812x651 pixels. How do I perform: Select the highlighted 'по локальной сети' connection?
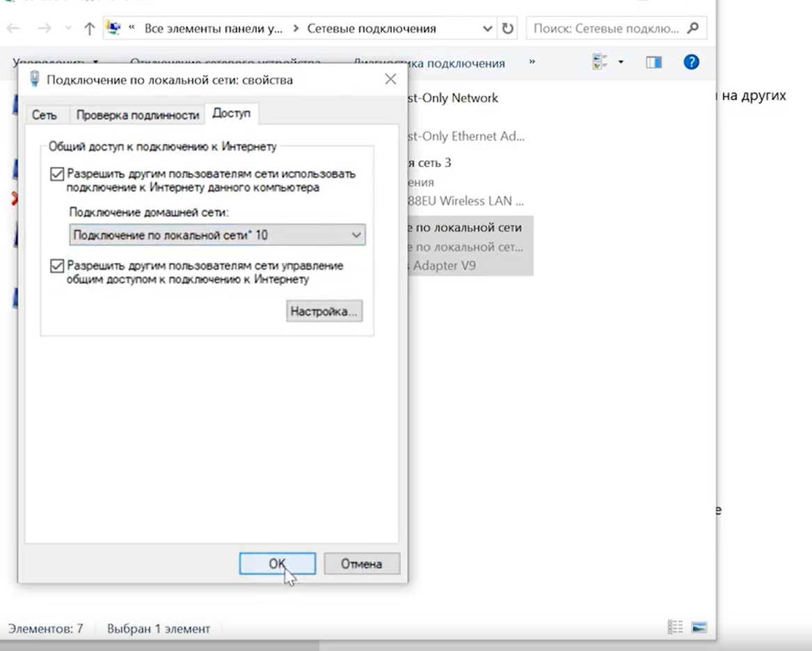(x=470, y=246)
